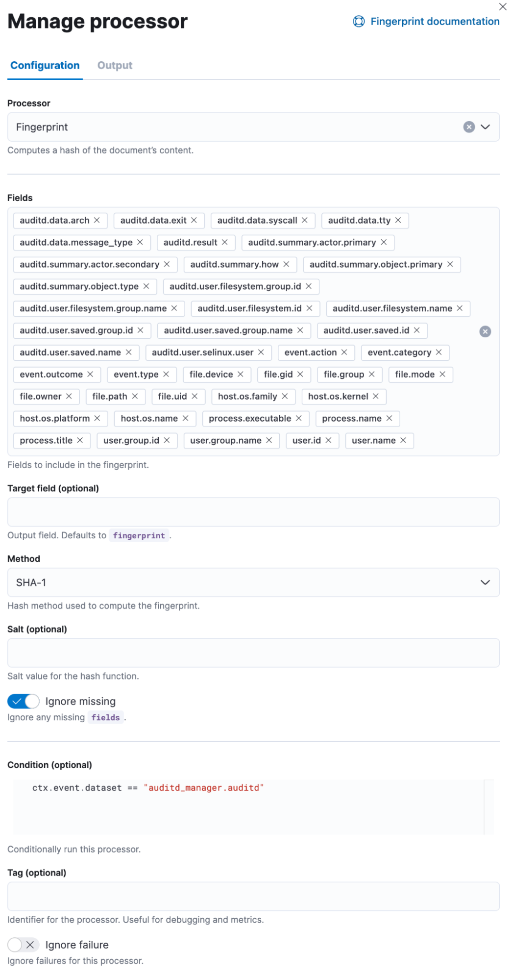Remove the user.name field tag

point(403,441)
